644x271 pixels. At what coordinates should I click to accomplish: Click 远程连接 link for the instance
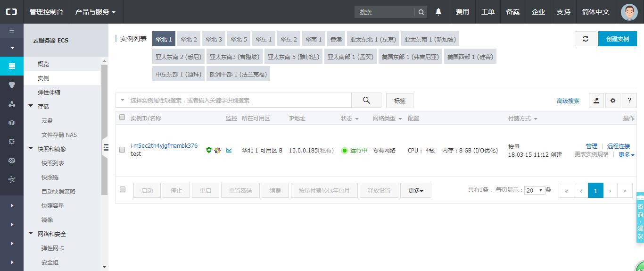pos(619,146)
